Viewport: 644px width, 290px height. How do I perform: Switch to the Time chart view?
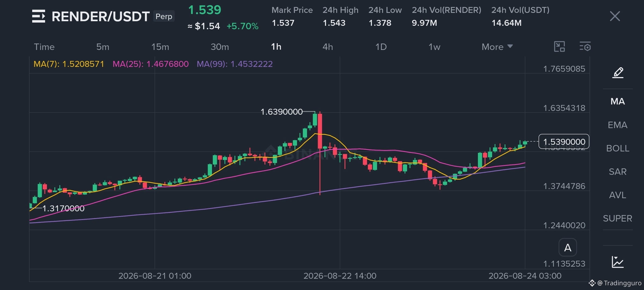44,47
